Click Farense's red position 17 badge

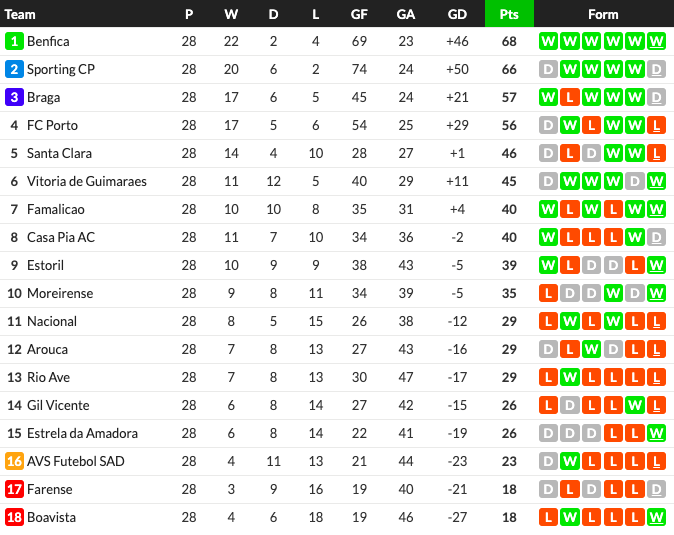14,489
